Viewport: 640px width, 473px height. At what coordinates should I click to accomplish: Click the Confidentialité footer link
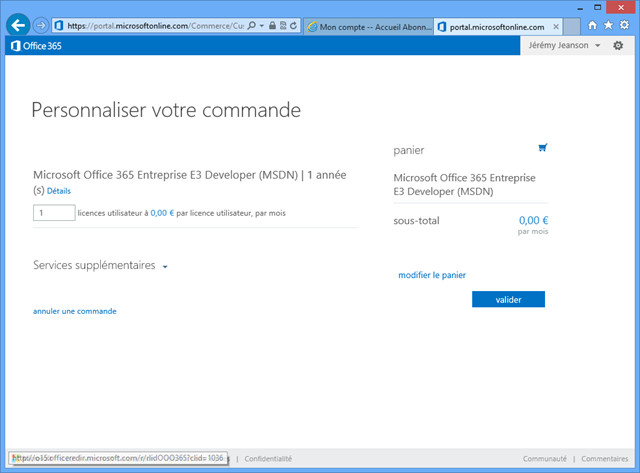268,459
